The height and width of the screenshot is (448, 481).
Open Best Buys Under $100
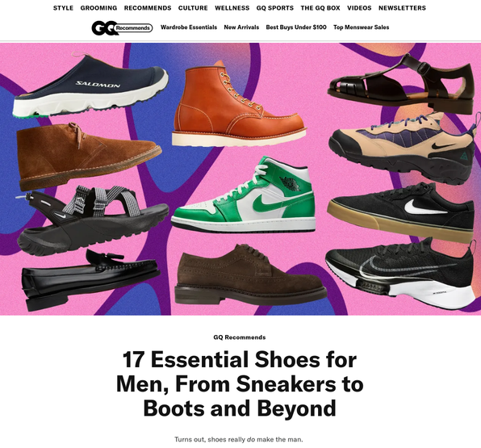296,27
